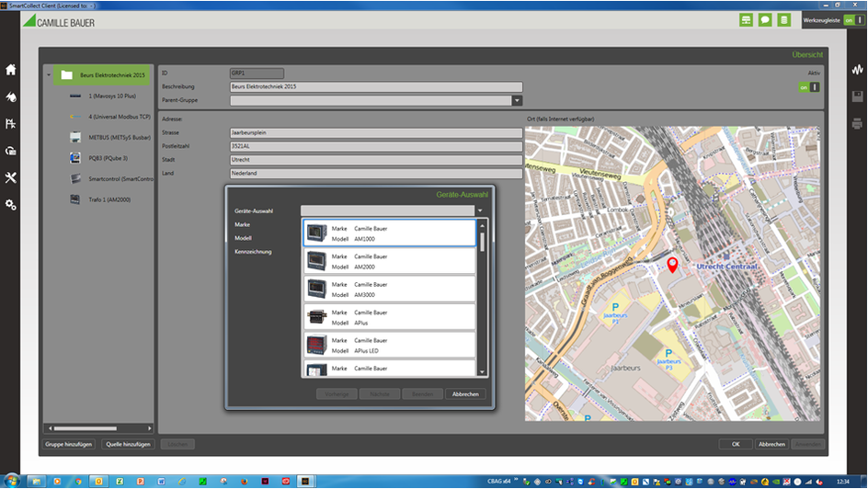Screen dimensions: 868x489
Task: Click Gruppe hinzufügen button
Action: tap(69, 444)
